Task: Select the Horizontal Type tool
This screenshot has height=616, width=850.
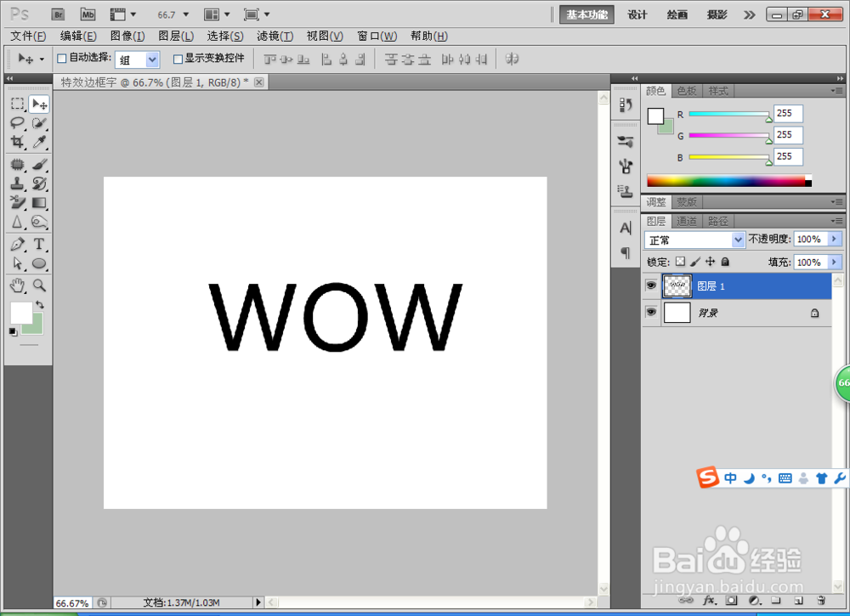Action: (40, 244)
